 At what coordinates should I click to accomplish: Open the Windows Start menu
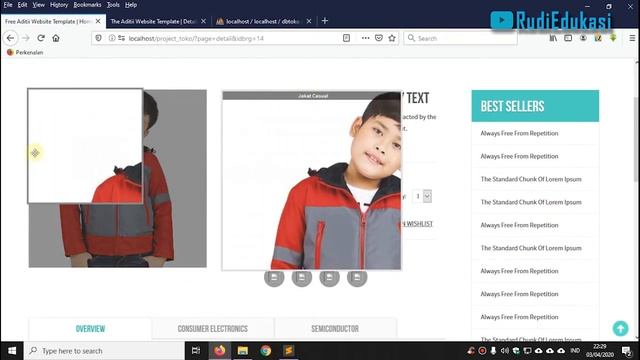[12, 351]
